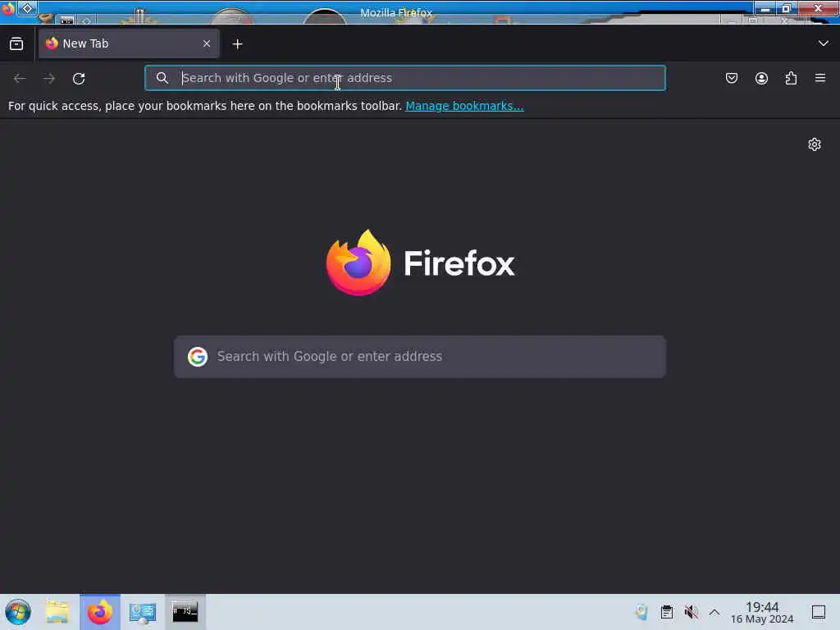Reload the current page

(79, 78)
